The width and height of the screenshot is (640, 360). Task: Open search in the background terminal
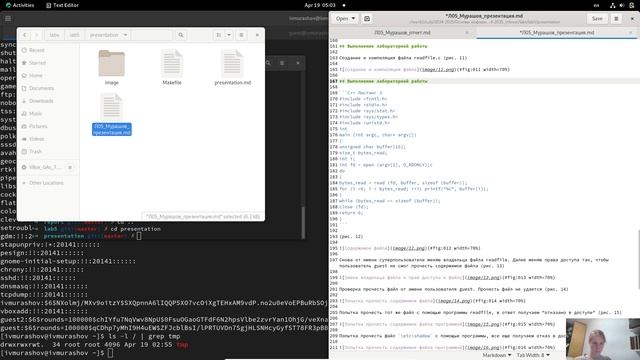click(x=268, y=63)
